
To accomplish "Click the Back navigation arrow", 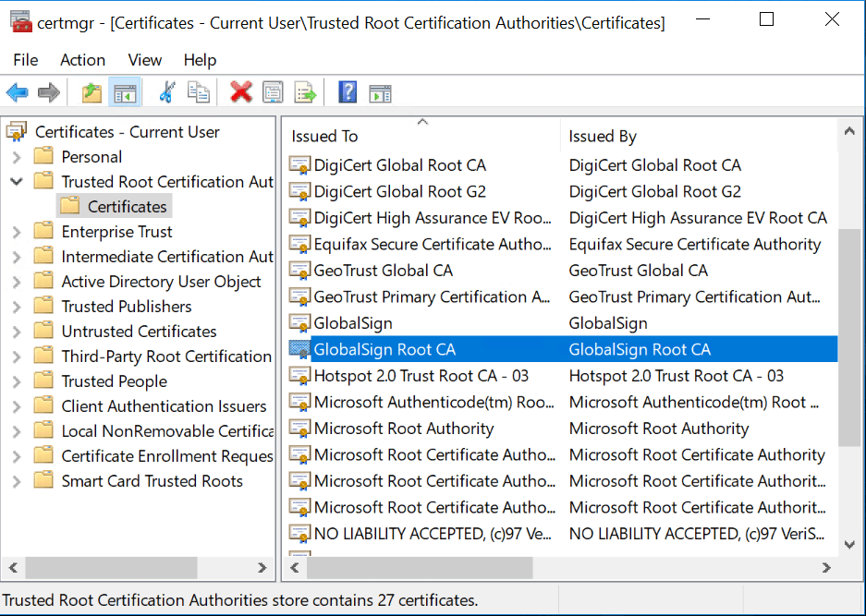I will [17, 91].
